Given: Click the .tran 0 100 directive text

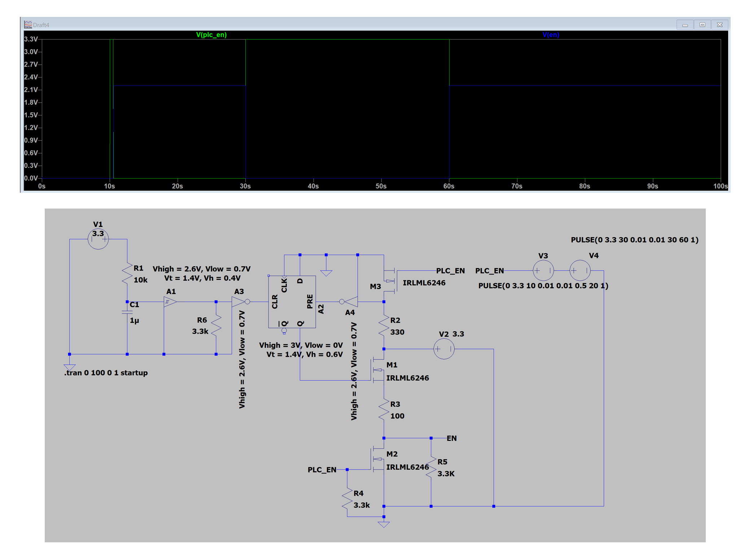Looking at the screenshot, I should coord(106,373).
